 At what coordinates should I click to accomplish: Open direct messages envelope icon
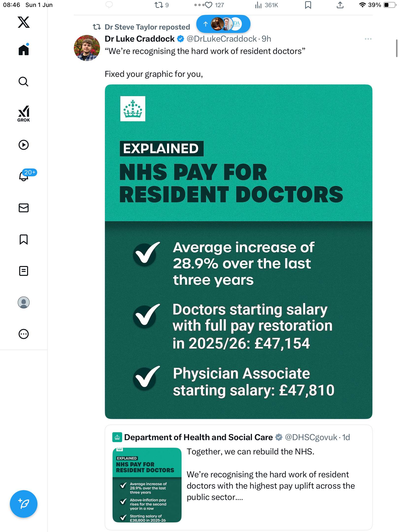[x=24, y=208]
